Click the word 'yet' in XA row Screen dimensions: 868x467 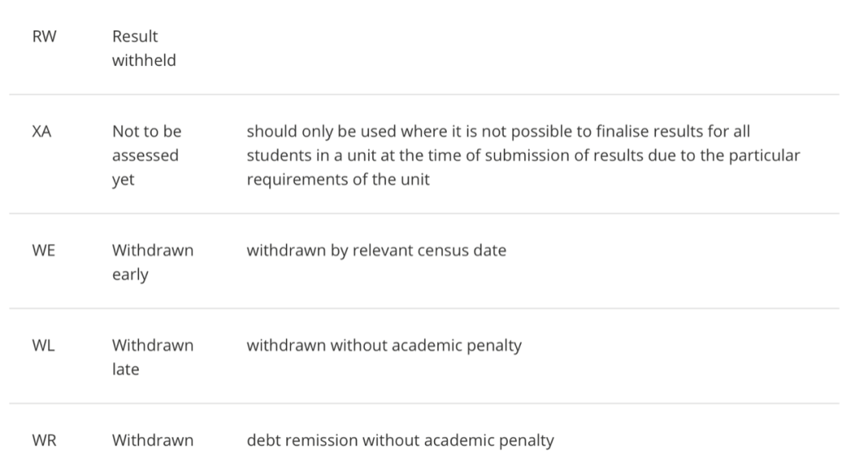coord(123,180)
